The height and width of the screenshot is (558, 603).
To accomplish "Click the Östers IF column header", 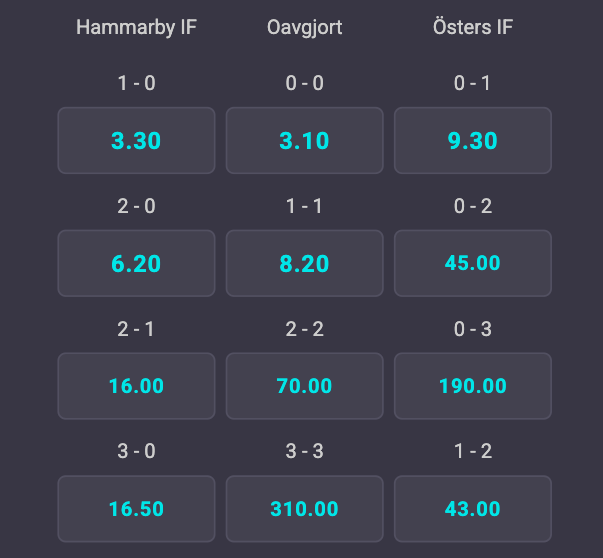I will 472,27.
